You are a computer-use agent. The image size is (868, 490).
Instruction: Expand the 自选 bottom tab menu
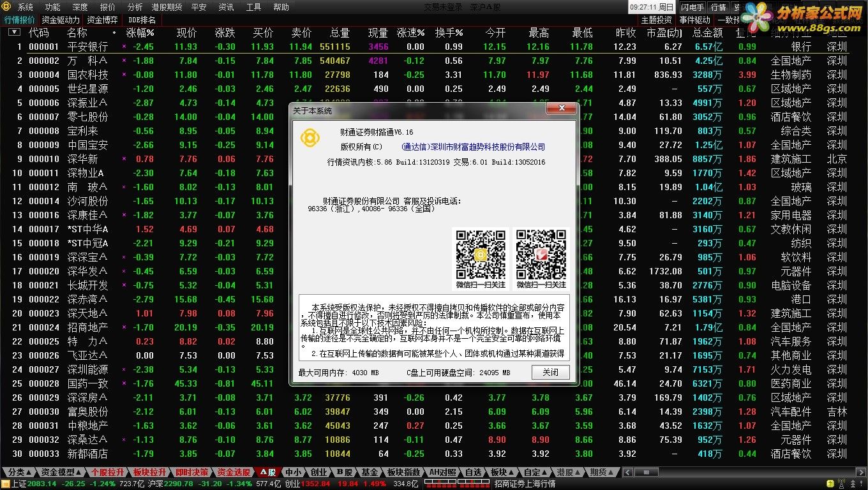(474, 472)
